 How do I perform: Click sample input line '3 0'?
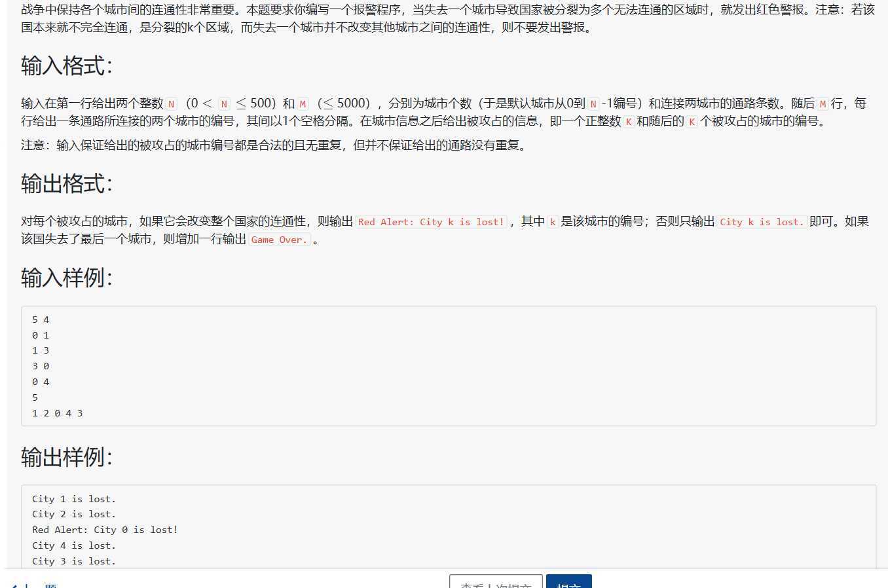click(41, 366)
